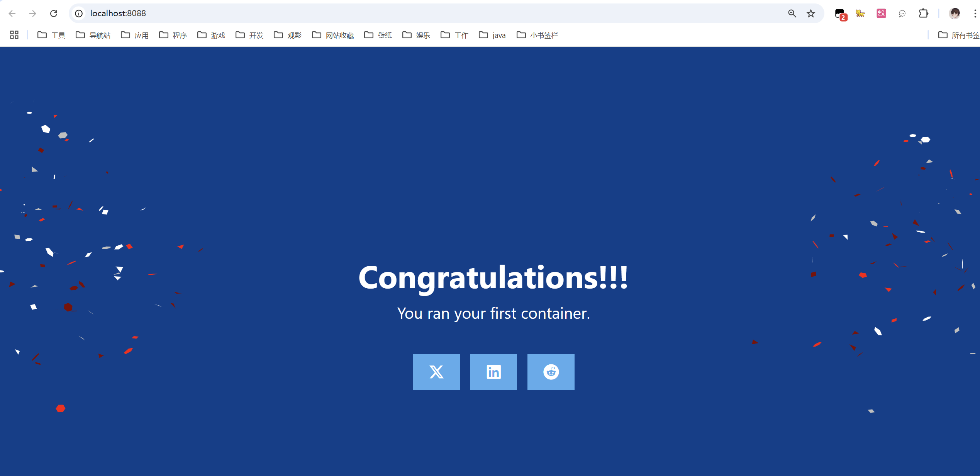
Task: Click the LinkedIn share button
Action: click(x=493, y=372)
